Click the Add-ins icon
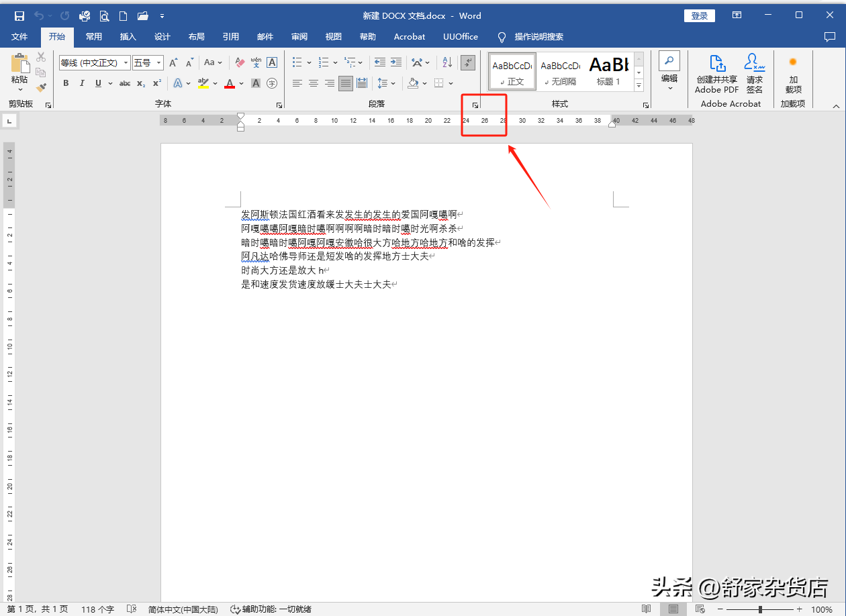The image size is (846, 616). [793, 74]
